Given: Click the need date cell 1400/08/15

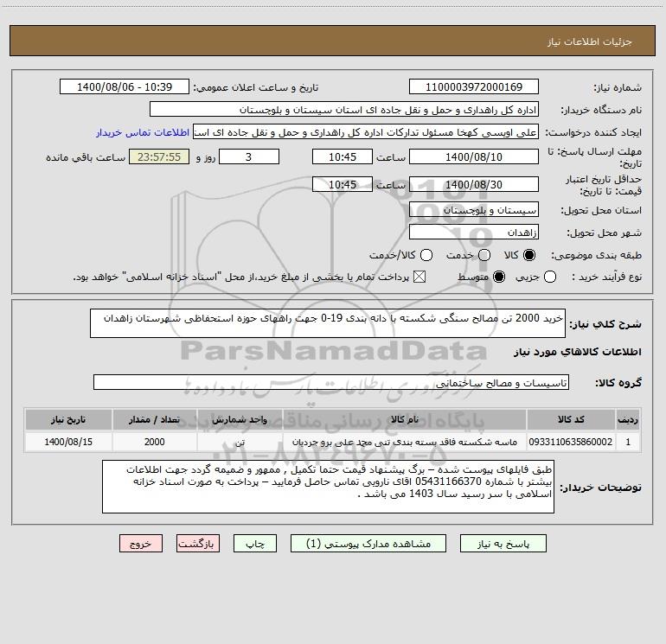Looking at the screenshot, I should coord(68,442).
